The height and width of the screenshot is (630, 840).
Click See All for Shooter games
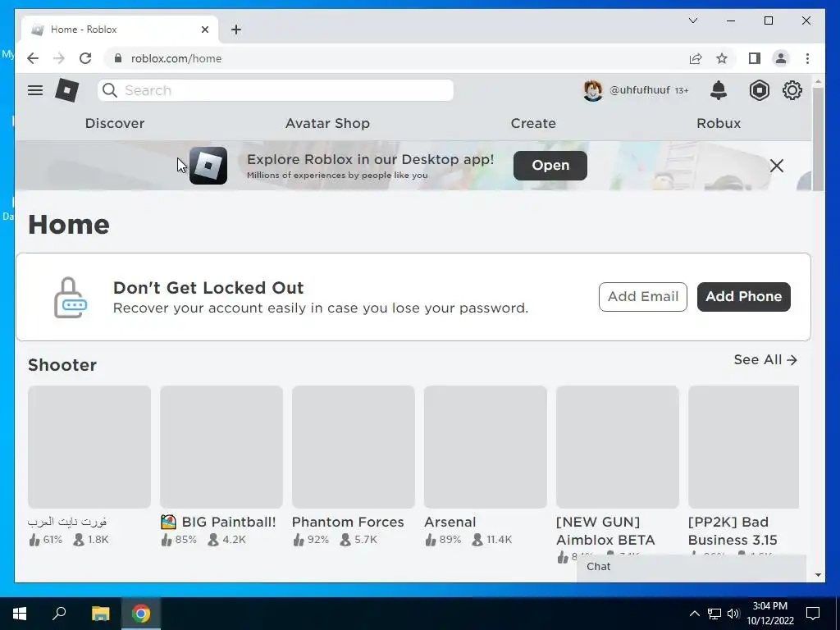765,359
